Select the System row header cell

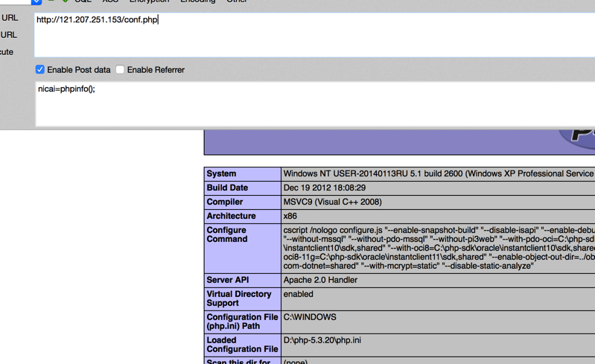(x=243, y=173)
